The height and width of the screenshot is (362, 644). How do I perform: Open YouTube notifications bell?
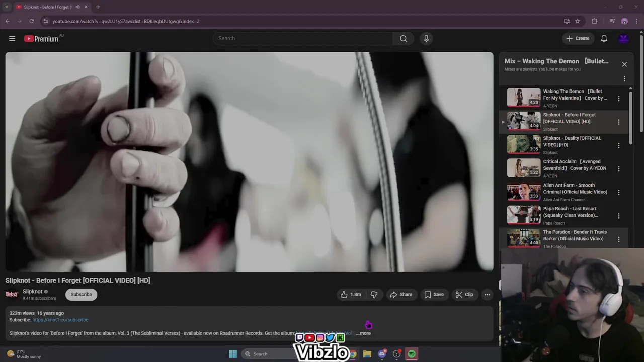pyautogui.click(x=604, y=39)
